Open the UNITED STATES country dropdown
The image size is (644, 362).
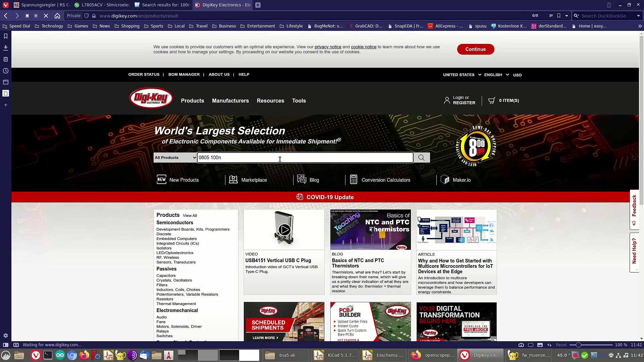point(462,75)
